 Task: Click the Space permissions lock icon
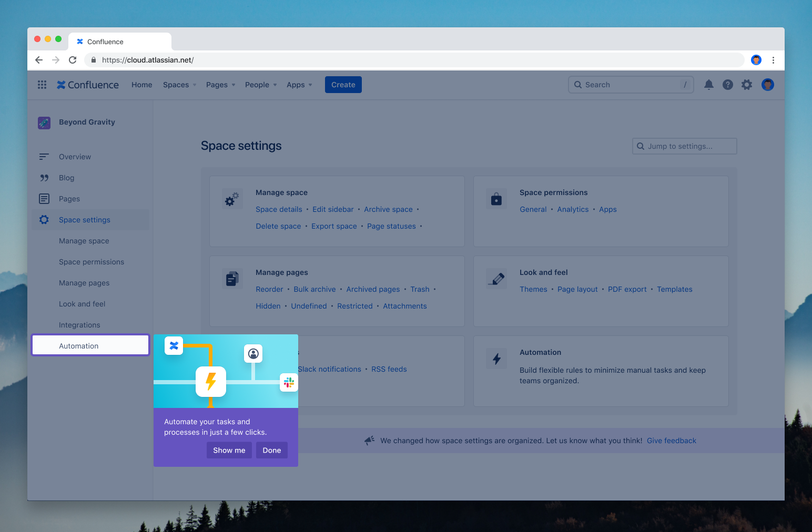click(x=496, y=199)
